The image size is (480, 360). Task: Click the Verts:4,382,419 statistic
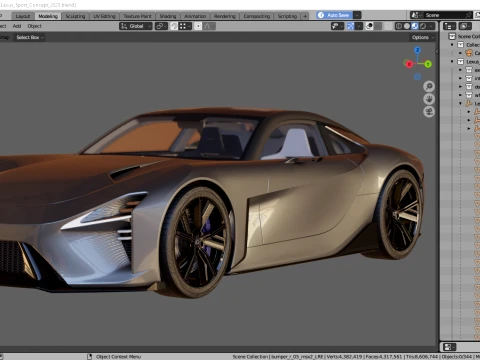point(344,357)
